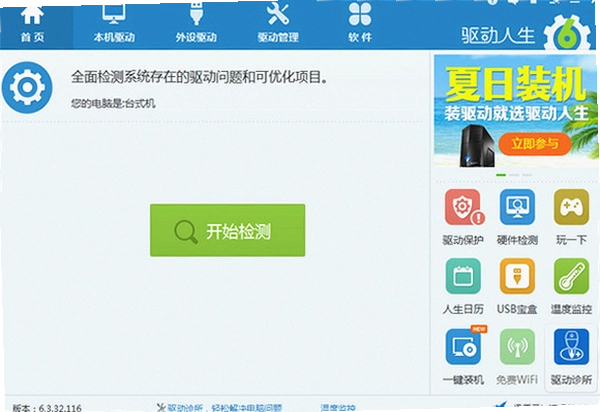Viewport: 600px width, 412px height.
Task: Click the 驱动人生 6 gear logo
Action: point(567,34)
